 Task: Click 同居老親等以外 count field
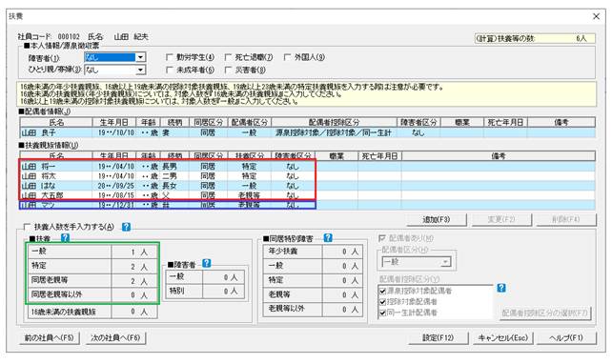[x=134, y=295]
